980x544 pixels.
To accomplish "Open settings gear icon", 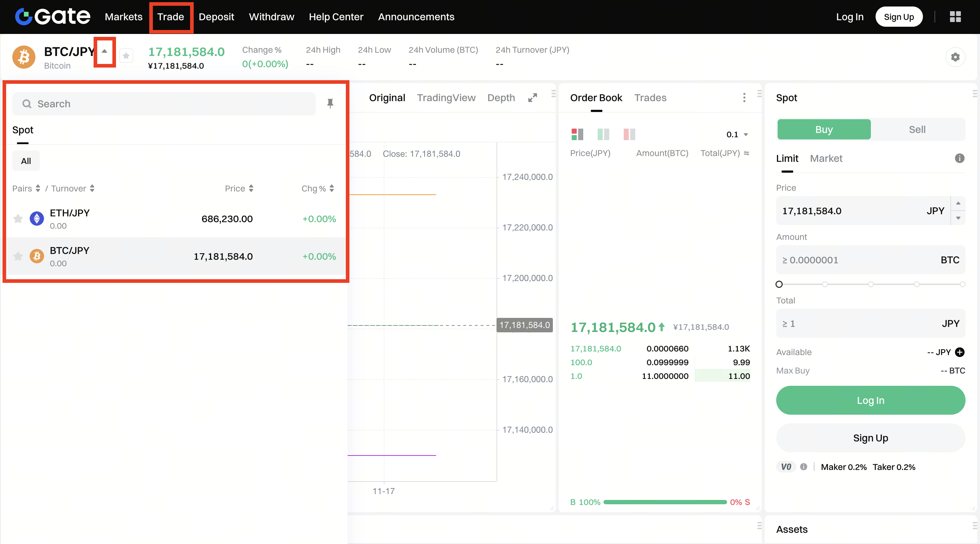I will click(955, 57).
